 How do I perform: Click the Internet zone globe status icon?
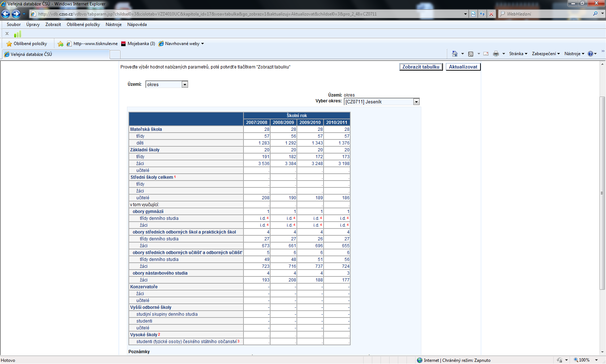click(x=420, y=360)
